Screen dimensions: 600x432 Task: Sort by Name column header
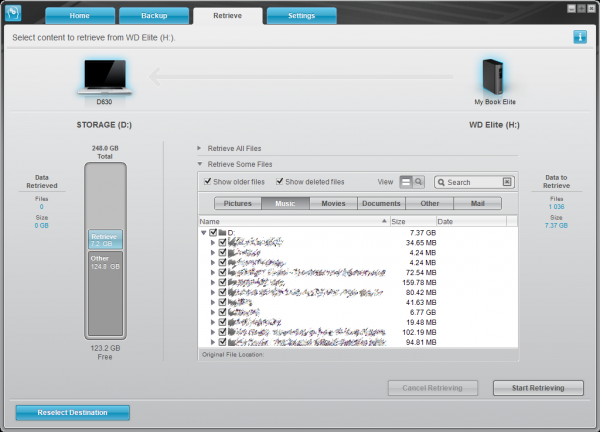tap(294, 221)
